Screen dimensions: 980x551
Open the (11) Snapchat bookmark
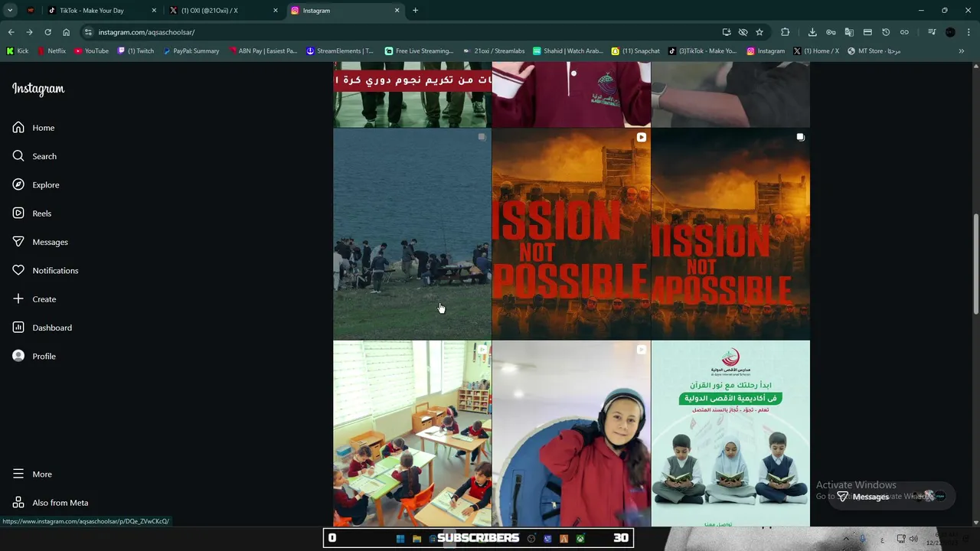(x=635, y=51)
